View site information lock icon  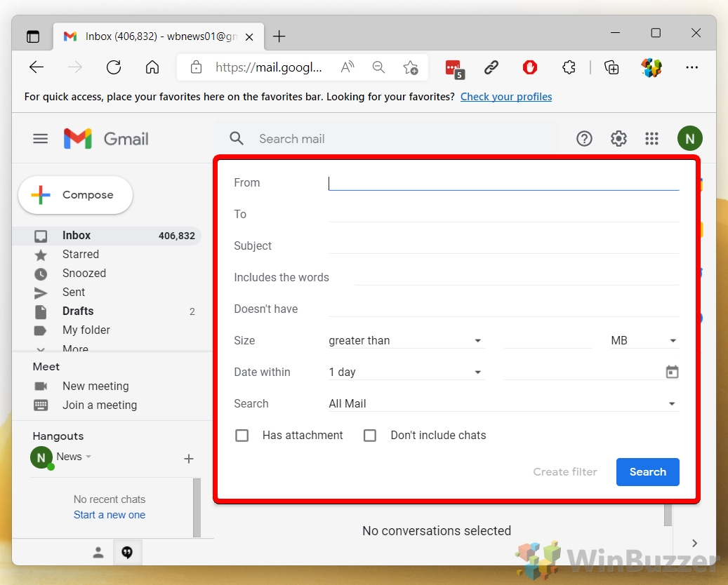[197, 67]
